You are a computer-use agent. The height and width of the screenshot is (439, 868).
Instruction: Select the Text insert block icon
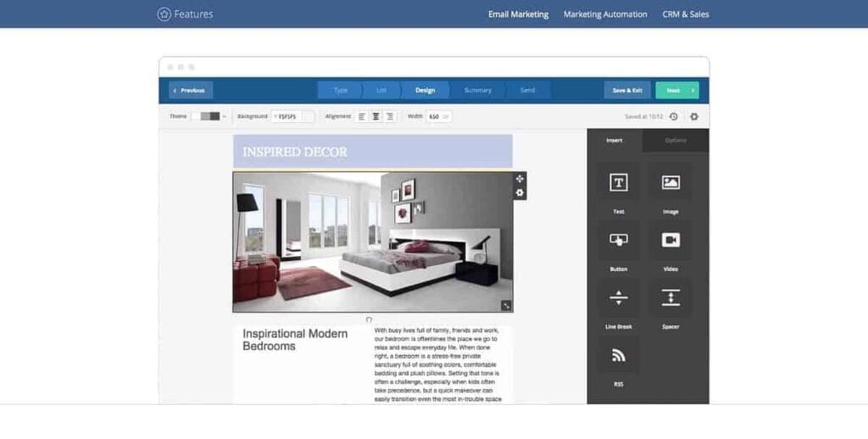619,182
